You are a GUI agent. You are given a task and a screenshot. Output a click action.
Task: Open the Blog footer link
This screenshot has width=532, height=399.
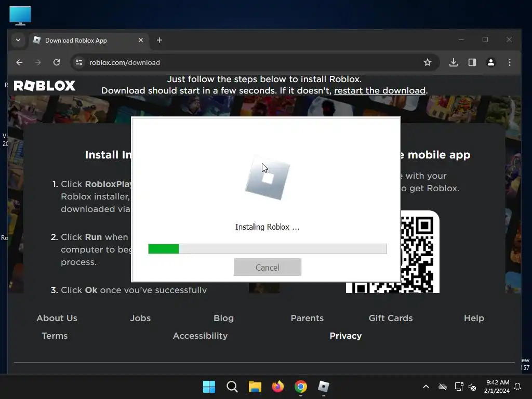(x=223, y=318)
